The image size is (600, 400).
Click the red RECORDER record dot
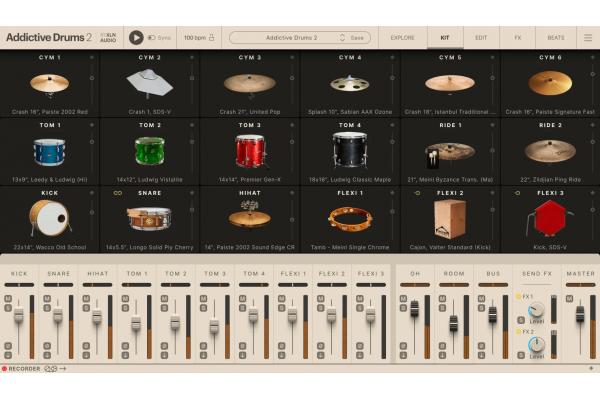pyautogui.click(x=4, y=369)
